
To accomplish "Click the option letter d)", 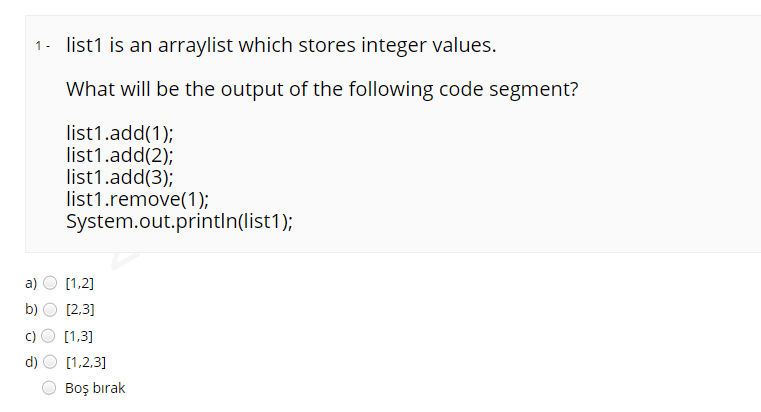I will pos(32,362).
